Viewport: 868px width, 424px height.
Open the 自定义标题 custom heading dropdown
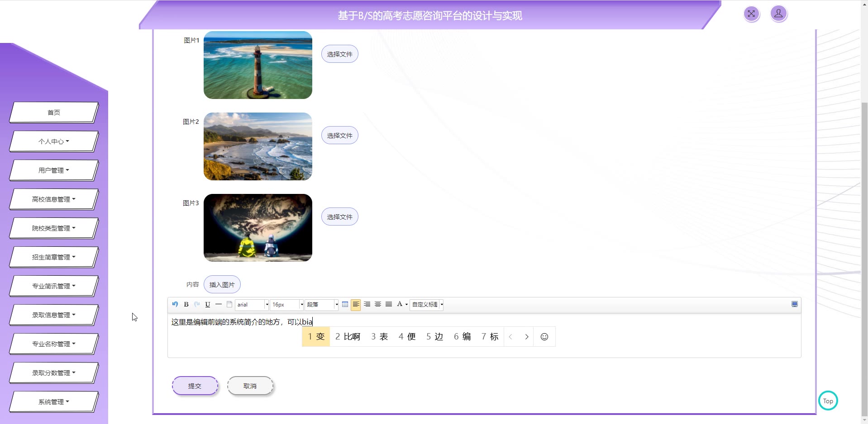tap(427, 305)
